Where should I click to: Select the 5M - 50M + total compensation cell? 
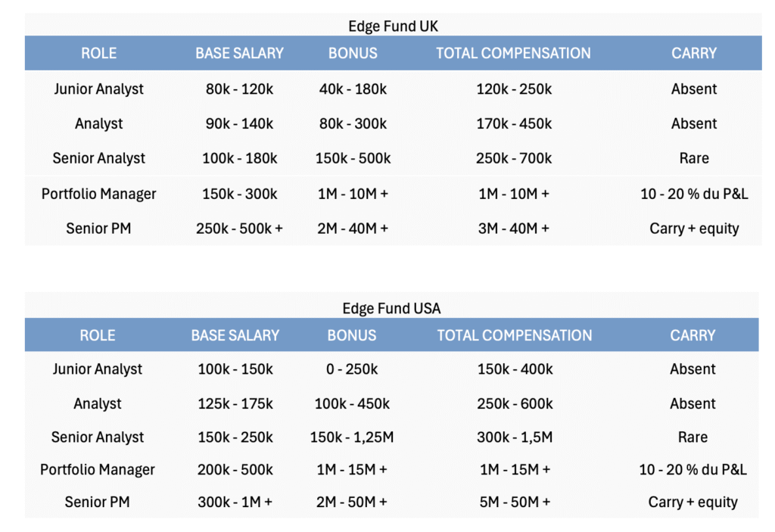[x=514, y=502]
